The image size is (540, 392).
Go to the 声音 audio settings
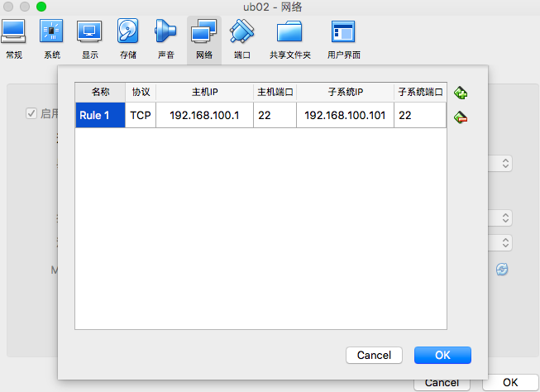[166, 39]
